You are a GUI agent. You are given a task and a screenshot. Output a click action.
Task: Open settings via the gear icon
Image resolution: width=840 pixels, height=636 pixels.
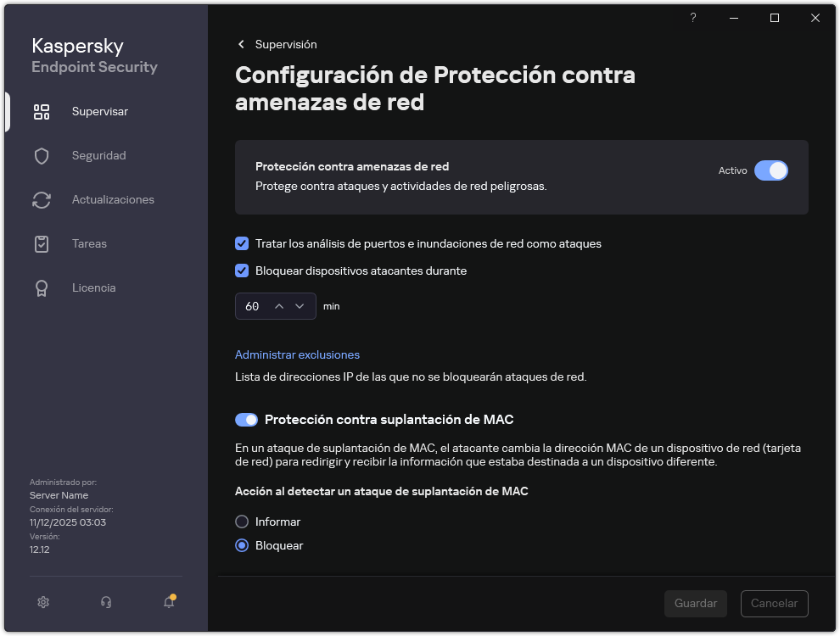click(x=43, y=602)
